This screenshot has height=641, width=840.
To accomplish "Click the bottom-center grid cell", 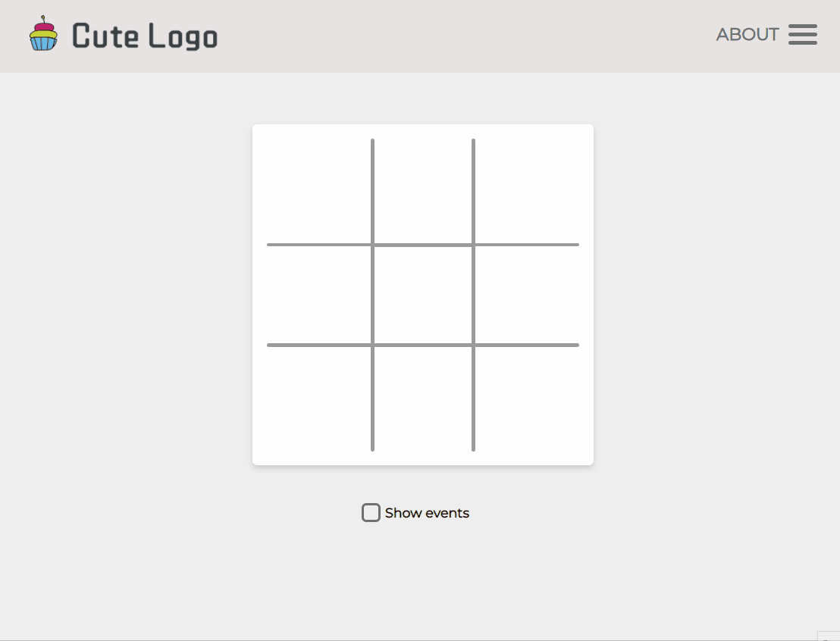I will (x=422, y=398).
